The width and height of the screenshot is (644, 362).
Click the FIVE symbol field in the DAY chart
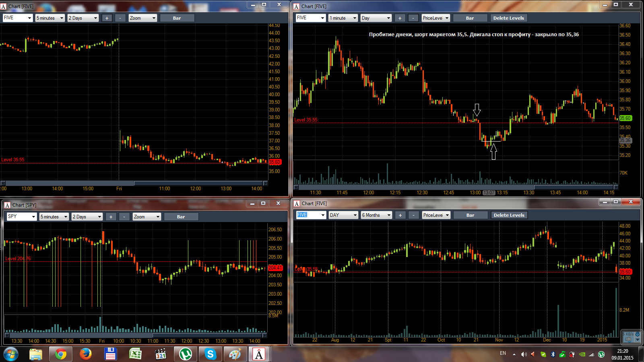(311, 215)
